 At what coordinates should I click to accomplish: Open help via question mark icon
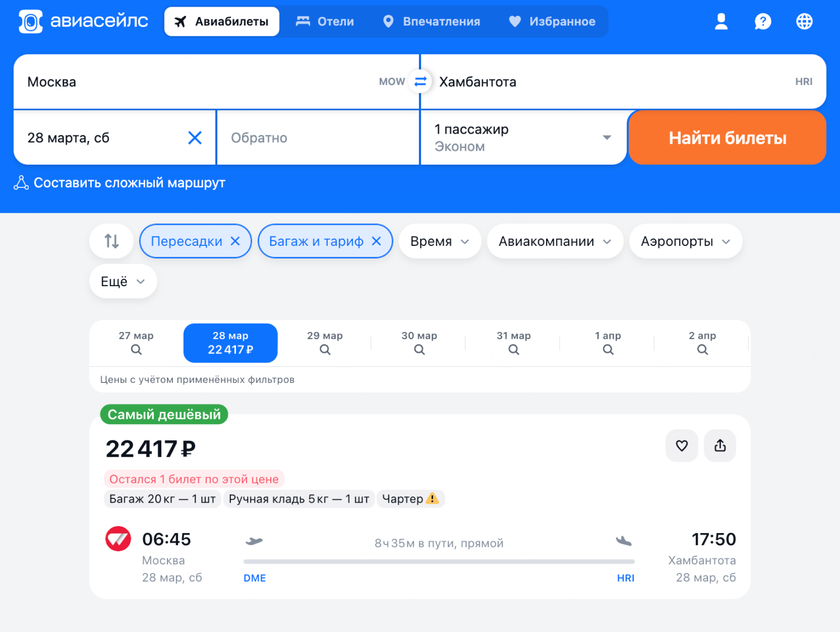click(763, 21)
